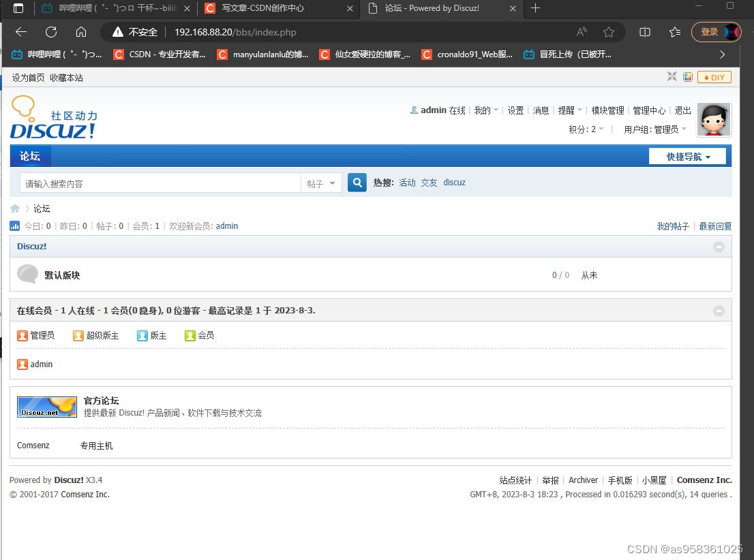
Task: Click 设为首页 link
Action: click(x=29, y=78)
